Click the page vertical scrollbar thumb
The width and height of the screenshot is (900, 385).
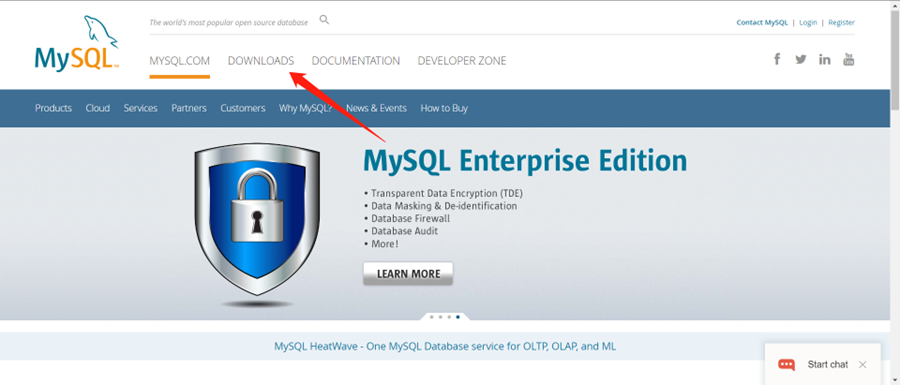[895, 59]
